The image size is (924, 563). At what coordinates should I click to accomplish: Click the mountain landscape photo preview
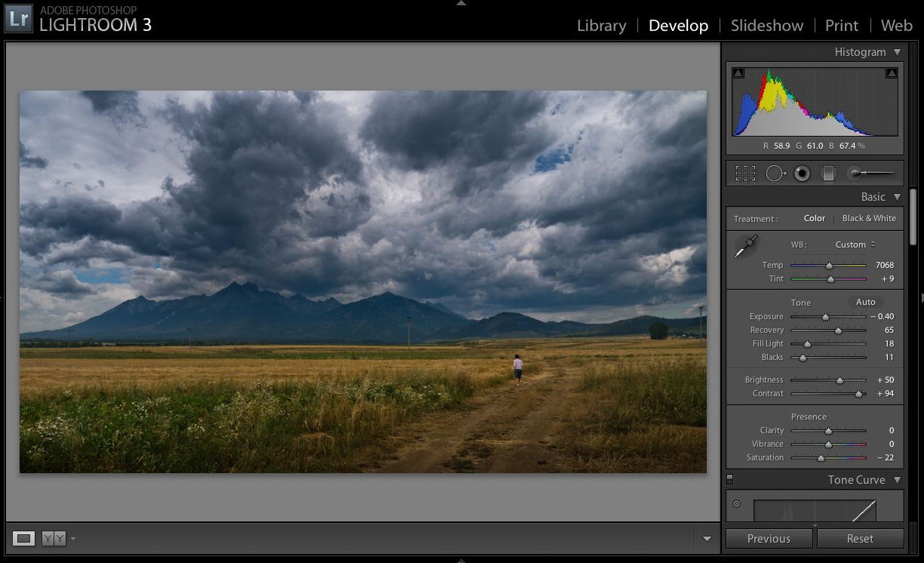pyautogui.click(x=363, y=282)
